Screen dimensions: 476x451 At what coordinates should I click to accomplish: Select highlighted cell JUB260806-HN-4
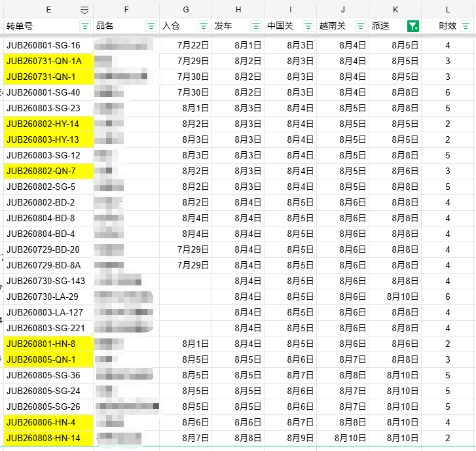(x=48, y=422)
